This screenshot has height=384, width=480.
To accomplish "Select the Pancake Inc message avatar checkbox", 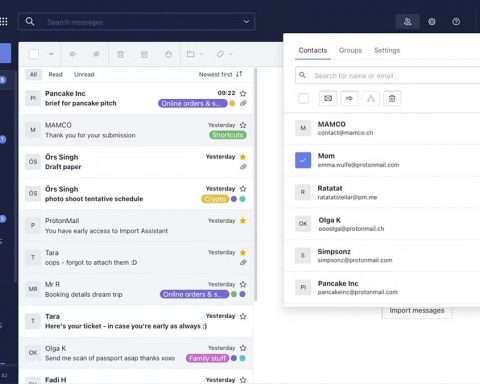I will [x=33, y=98].
